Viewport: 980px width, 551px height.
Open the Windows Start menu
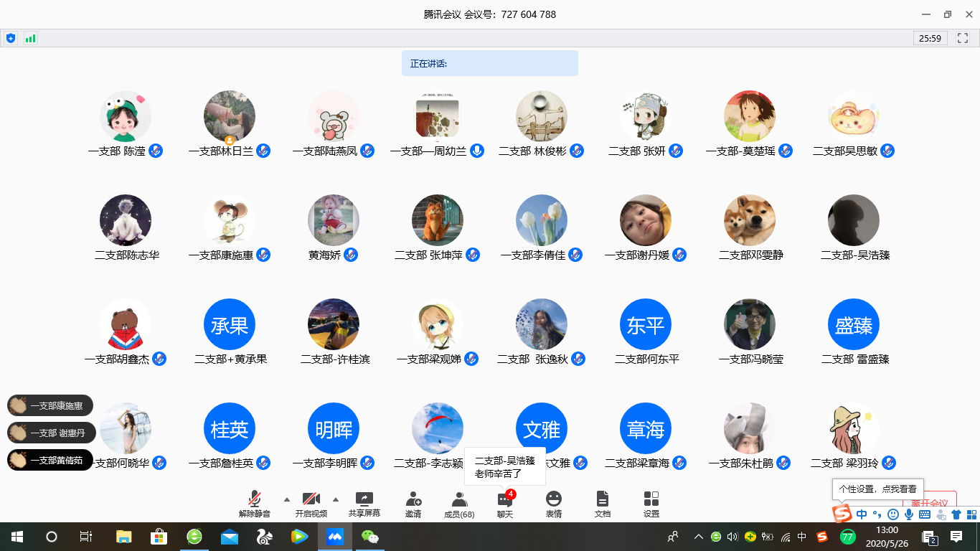point(17,536)
